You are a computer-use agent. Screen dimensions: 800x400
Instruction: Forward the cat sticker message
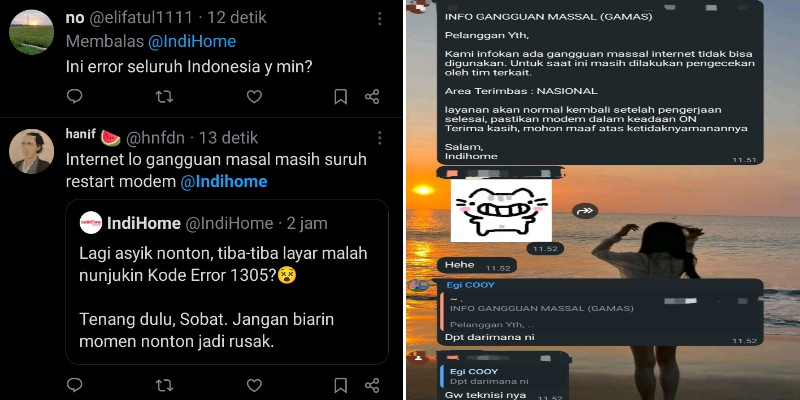(x=585, y=211)
